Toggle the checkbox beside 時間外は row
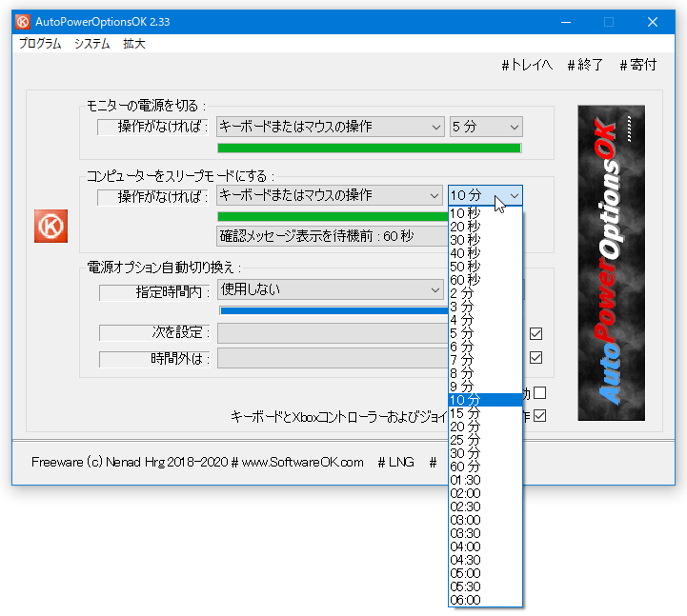 click(x=535, y=358)
